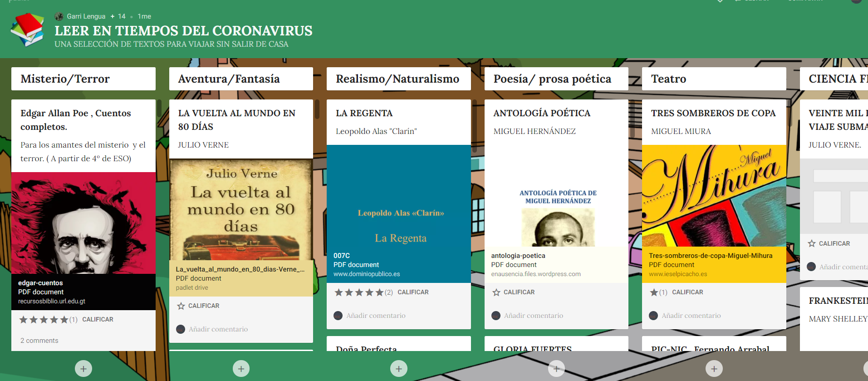Click comment field on Tres sombreros de copa card

click(x=691, y=316)
